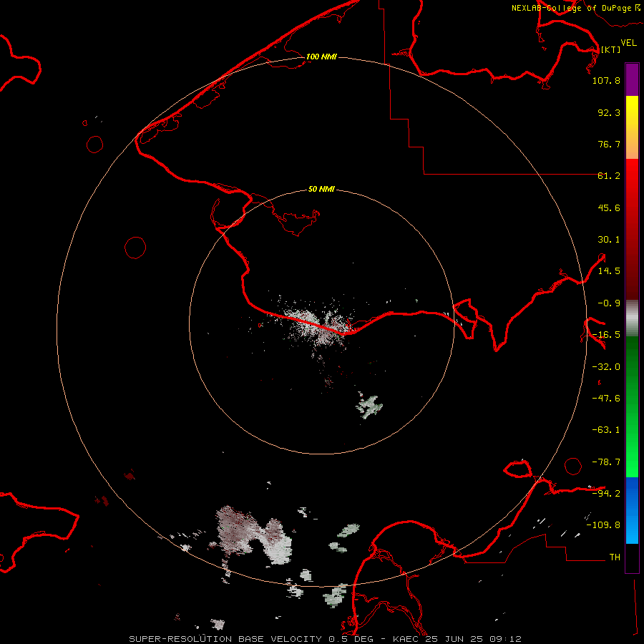The height and width of the screenshot is (644, 644).
Task: Click the 45.6 velocity scale value
Action: pyautogui.click(x=609, y=208)
